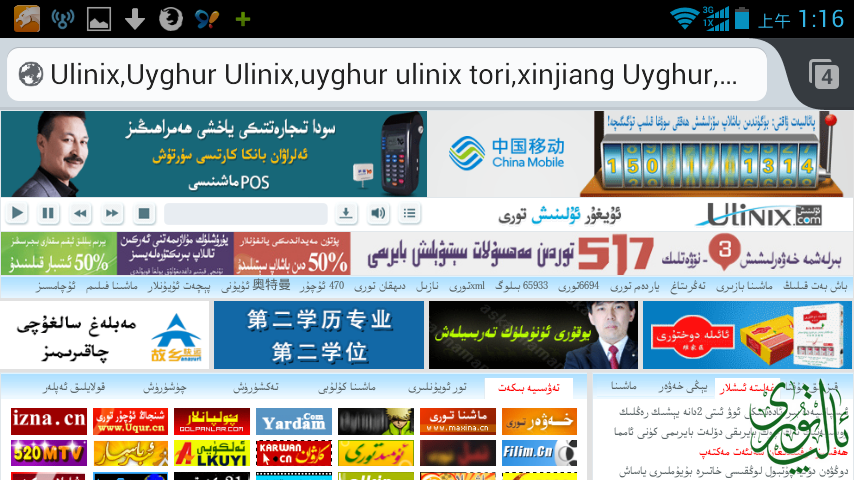Open the player playlist icon
This screenshot has height=480, width=854.
tap(410, 213)
